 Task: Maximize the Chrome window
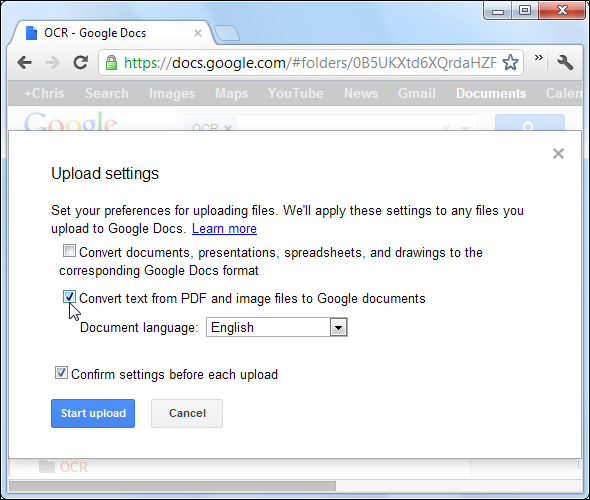coord(525,11)
